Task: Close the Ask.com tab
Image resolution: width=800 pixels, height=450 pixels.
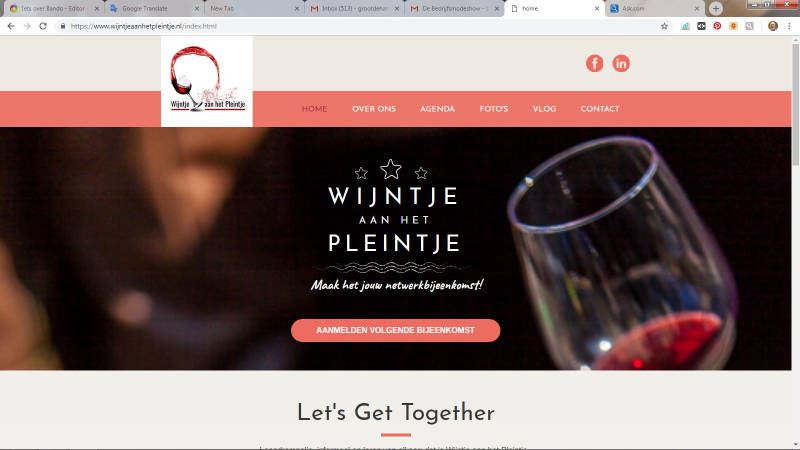Action: pos(696,9)
